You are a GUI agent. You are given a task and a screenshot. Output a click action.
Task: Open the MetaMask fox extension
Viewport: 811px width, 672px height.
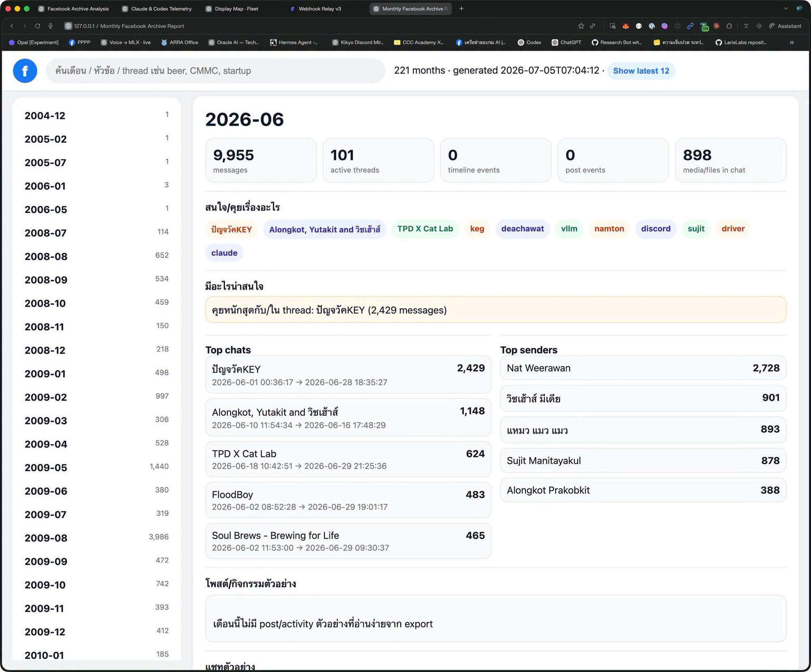626,26
